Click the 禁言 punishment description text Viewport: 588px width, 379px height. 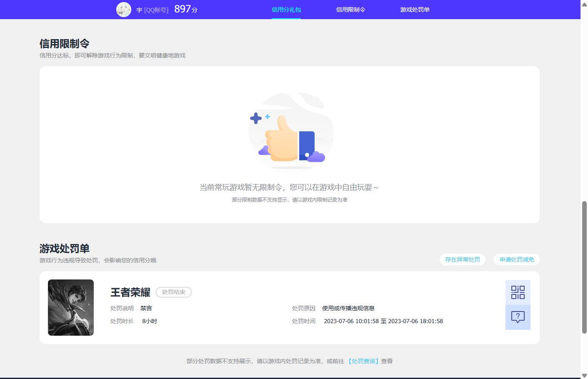(x=146, y=308)
